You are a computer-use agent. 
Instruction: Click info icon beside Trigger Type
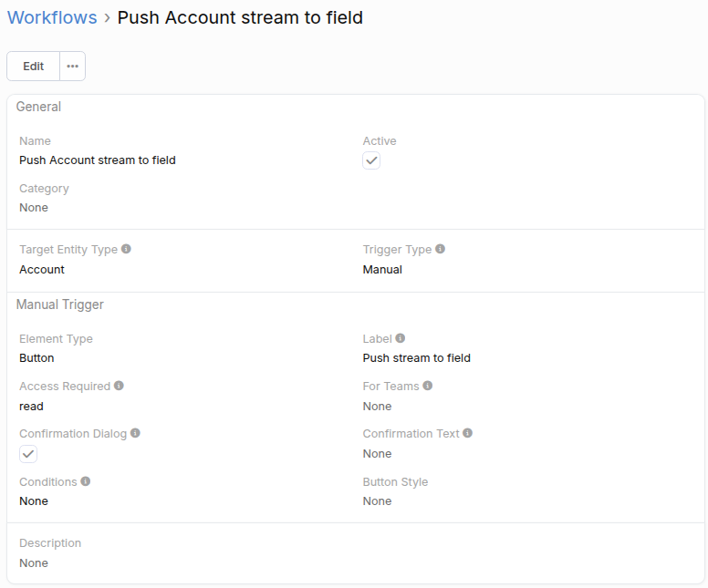[x=441, y=249]
